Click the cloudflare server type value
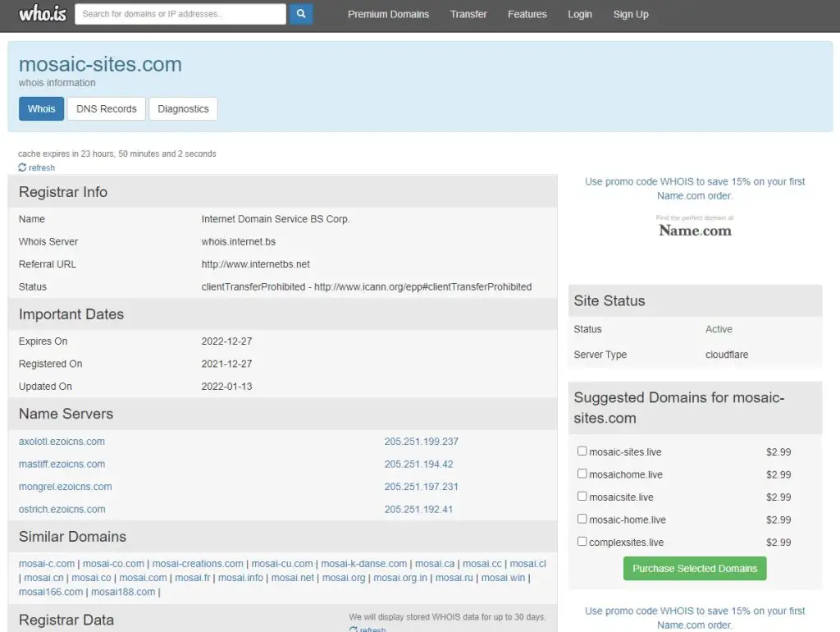Image resolution: width=840 pixels, height=632 pixels. [727, 355]
